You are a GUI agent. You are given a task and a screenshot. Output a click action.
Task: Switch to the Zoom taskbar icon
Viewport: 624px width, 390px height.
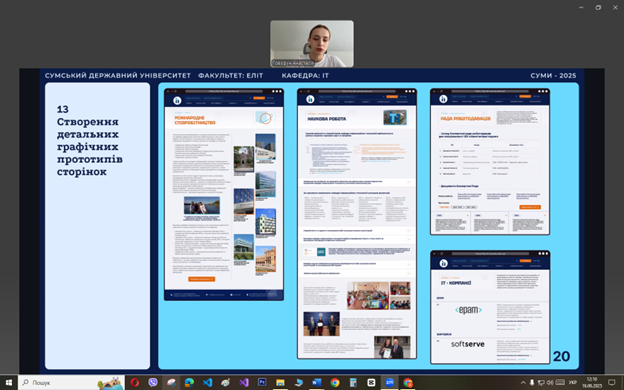pos(389,383)
